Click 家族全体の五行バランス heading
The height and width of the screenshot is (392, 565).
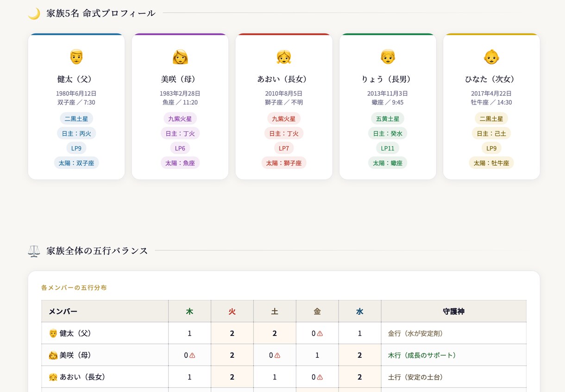point(97,251)
